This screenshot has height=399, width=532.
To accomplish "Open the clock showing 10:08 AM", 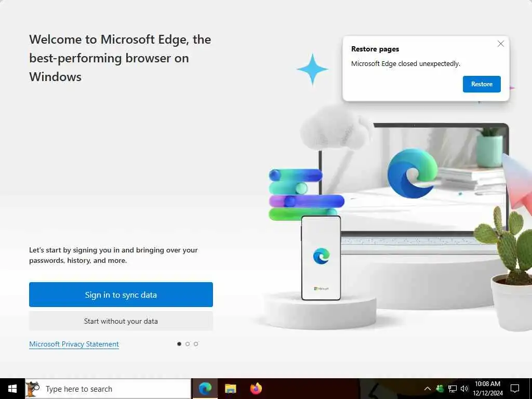I will click(487, 389).
